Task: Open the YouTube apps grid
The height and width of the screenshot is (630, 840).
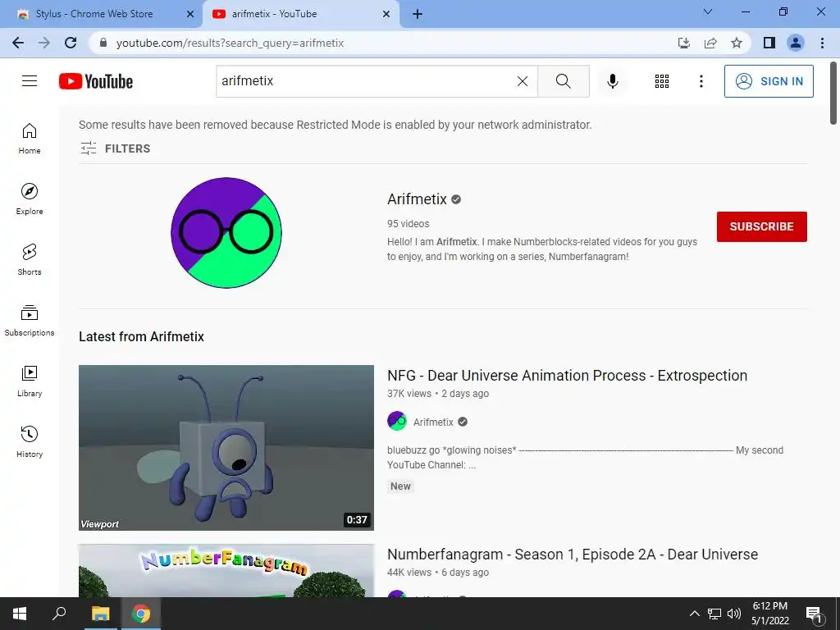Action: pos(662,81)
